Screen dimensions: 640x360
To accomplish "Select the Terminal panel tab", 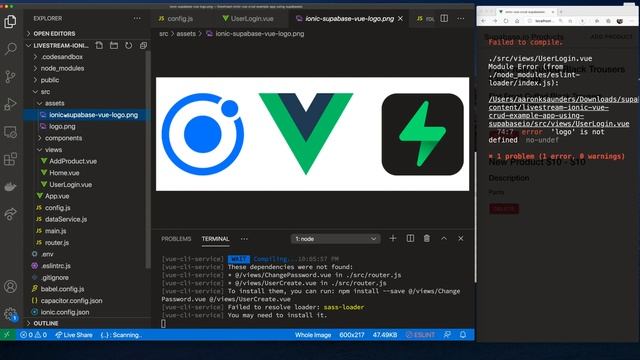I will click(x=215, y=239).
